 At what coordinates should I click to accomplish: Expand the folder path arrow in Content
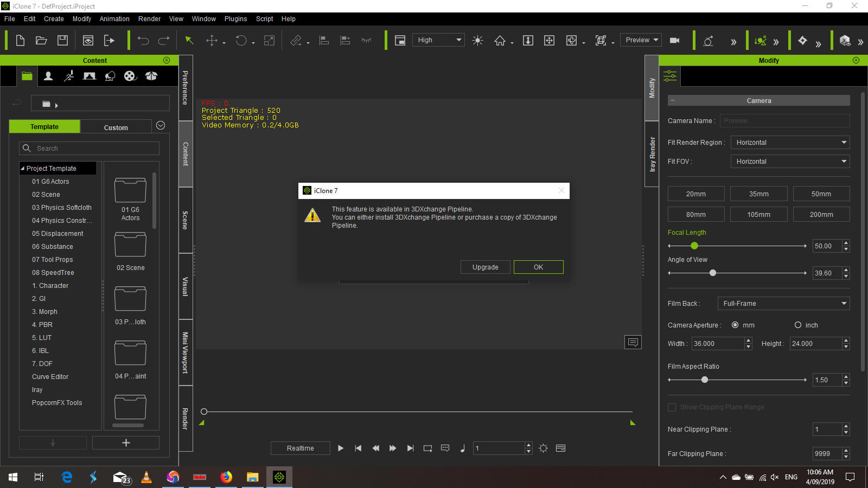click(x=56, y=105)
